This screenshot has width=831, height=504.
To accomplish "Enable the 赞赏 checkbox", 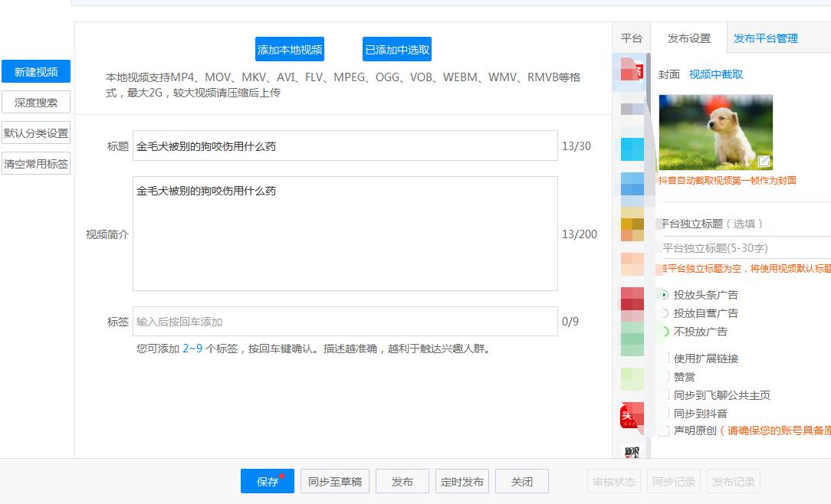I will 664,377.
